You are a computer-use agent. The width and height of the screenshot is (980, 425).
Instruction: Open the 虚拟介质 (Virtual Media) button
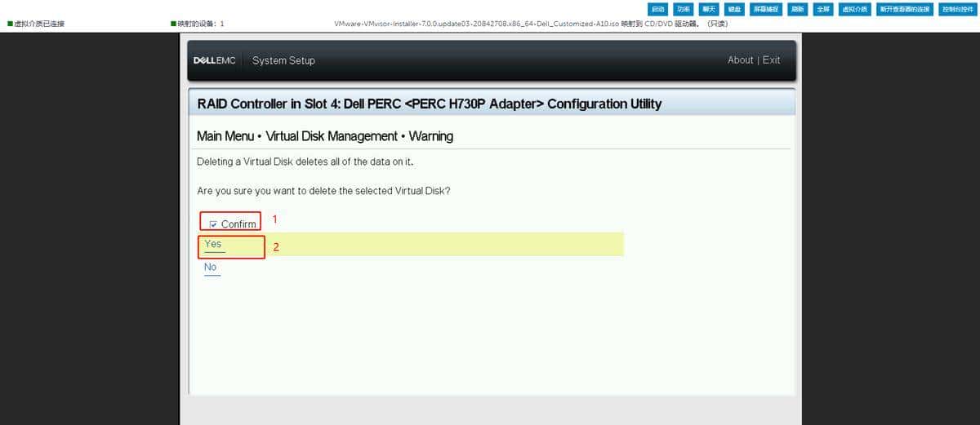855,9
